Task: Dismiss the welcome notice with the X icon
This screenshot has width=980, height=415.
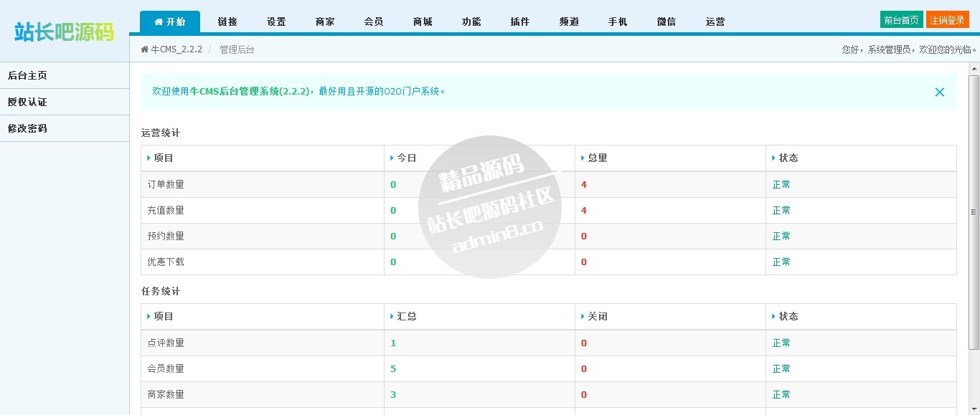Action: [939, 92]
